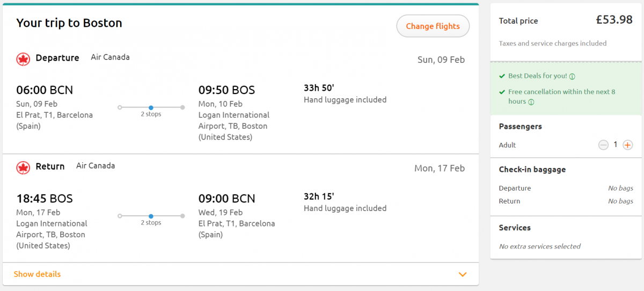644x291 pixels.
Task: Increase adult passenger count with plus
Action: 627,145
